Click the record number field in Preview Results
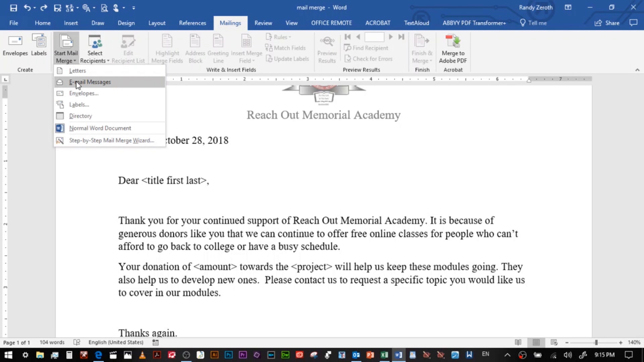This screenshot has height=362, width=644. 374,37
